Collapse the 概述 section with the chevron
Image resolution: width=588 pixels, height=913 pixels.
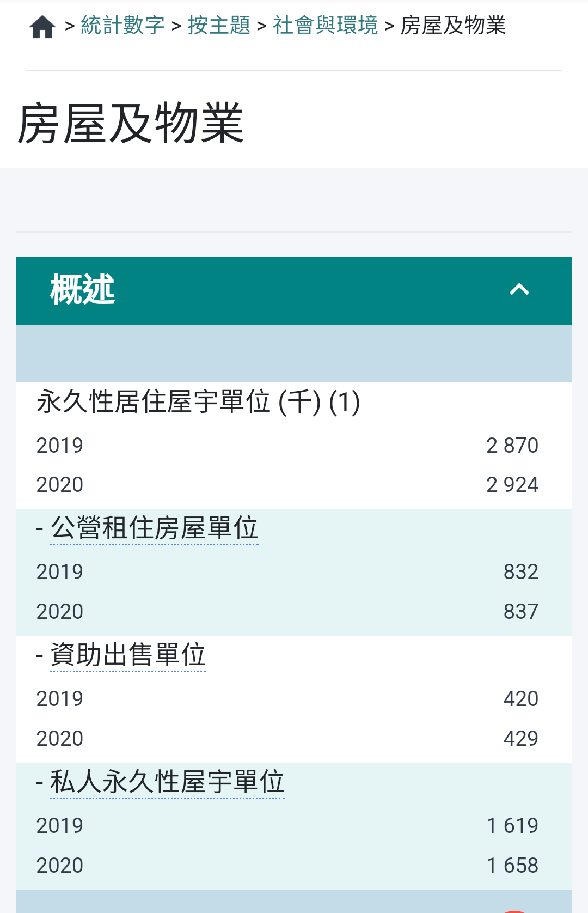click(519, 290)
